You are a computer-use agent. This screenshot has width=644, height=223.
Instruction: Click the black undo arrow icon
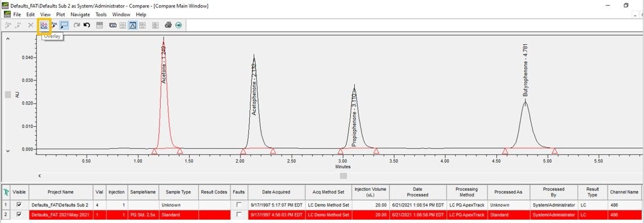pos(86,25)
